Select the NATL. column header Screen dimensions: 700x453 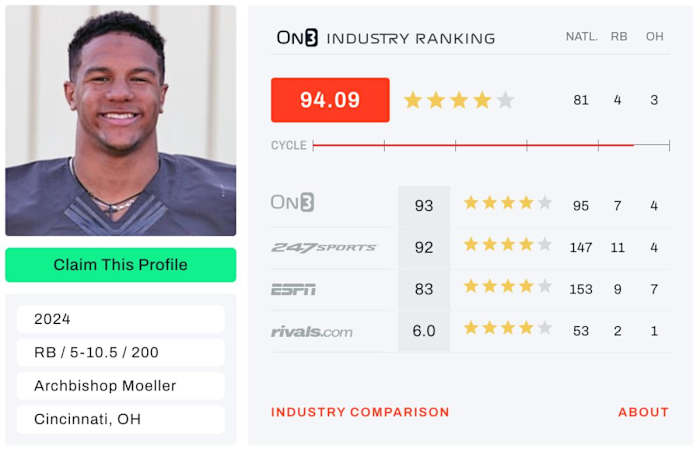[x=581, y=37]
